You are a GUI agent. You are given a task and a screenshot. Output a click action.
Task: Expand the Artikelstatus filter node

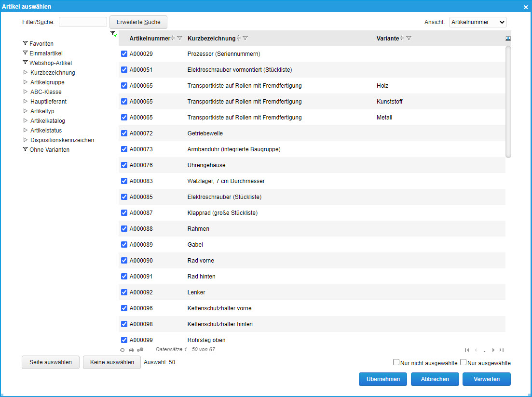click(26, 130)
